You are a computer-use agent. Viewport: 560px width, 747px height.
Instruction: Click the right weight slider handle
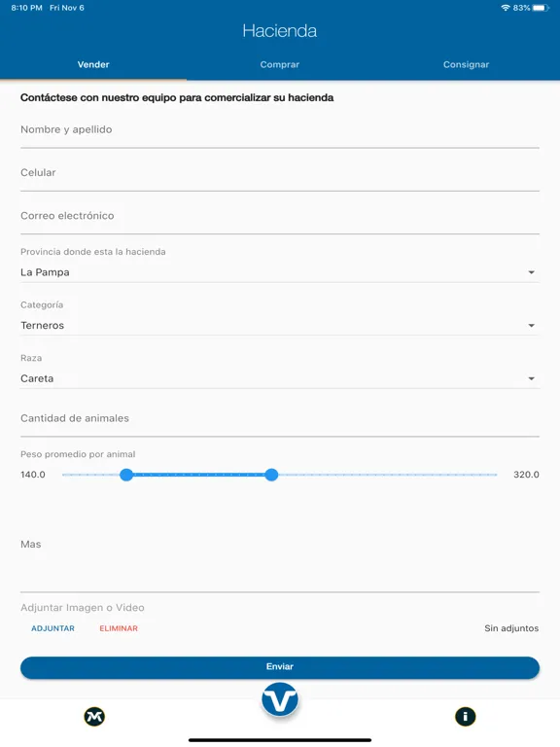(271, 475)
